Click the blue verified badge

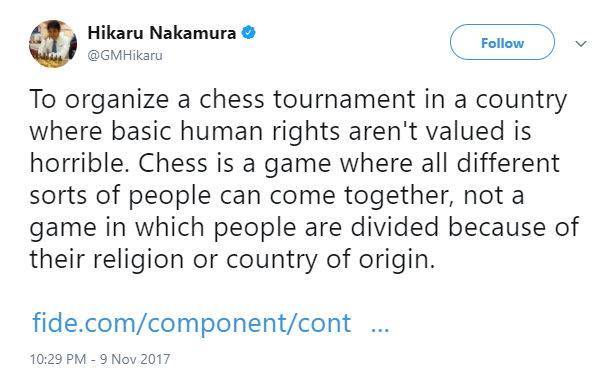[x=248, y=33]
